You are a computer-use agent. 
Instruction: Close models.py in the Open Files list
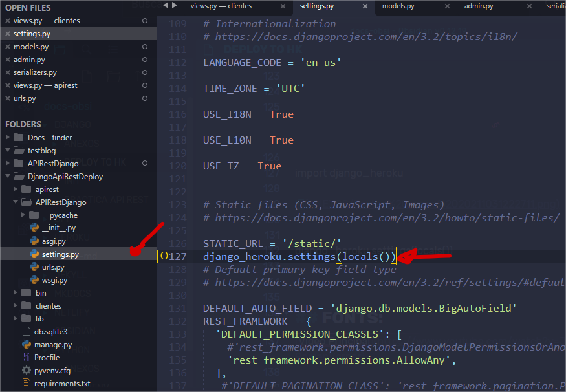(x=8, y=47)
